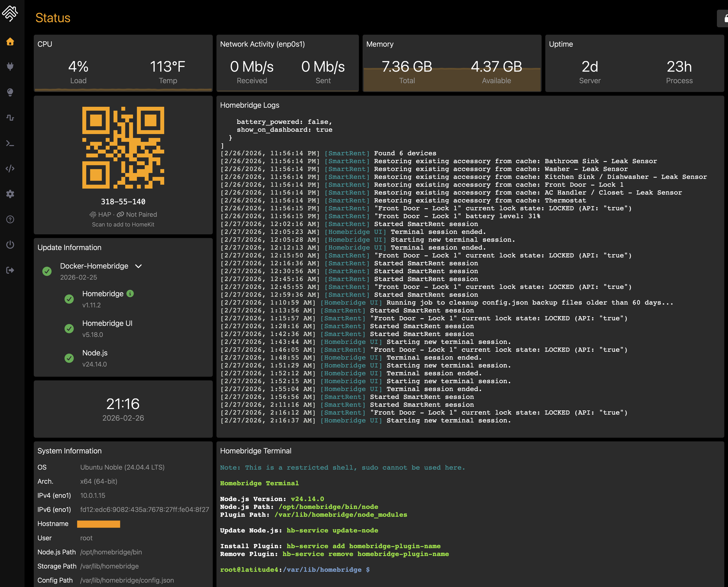This screenshot has height=587, width=728.
Task: Click the Update Information heading
Action: (69, 248)
